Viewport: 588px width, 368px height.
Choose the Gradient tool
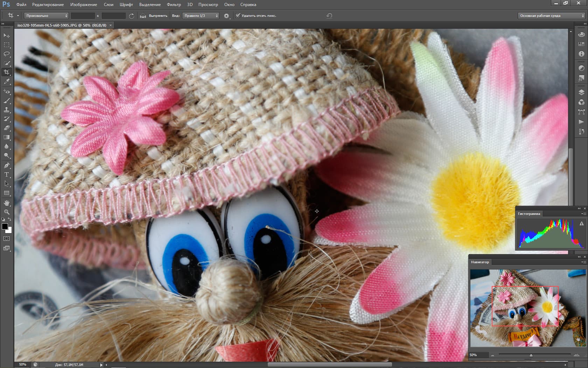7,137
